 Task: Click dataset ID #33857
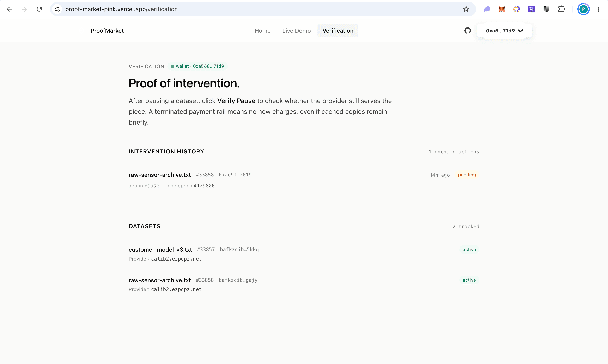tap(206, 250)
